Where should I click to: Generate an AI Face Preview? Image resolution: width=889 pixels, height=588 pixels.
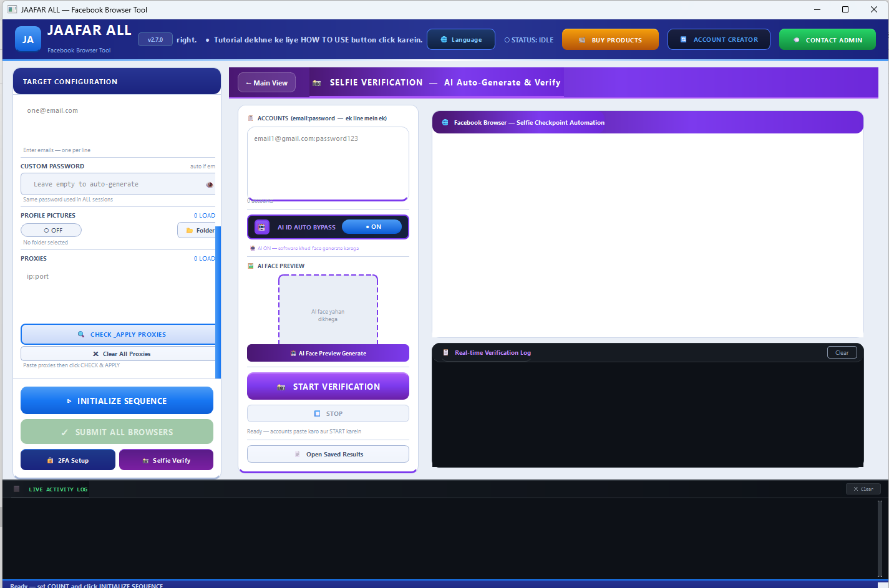tap(328, 353)
